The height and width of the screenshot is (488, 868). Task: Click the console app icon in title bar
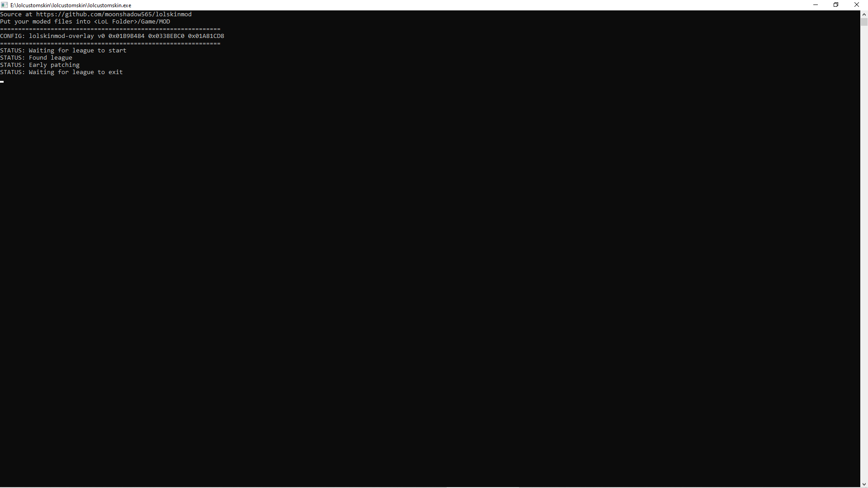5,5
